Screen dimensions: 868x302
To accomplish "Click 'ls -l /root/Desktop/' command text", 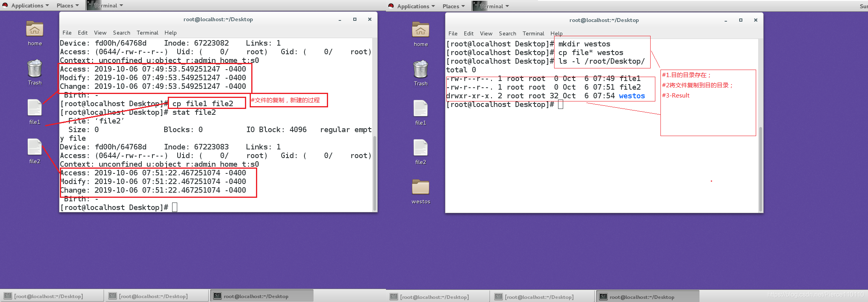I will (602, 61).
